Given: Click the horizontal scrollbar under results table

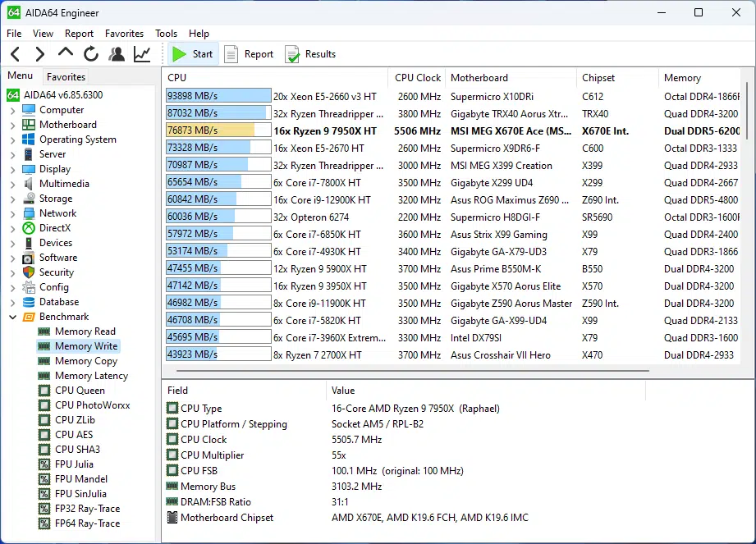Looking at the screenshot, I should click(x=413, y=371).
